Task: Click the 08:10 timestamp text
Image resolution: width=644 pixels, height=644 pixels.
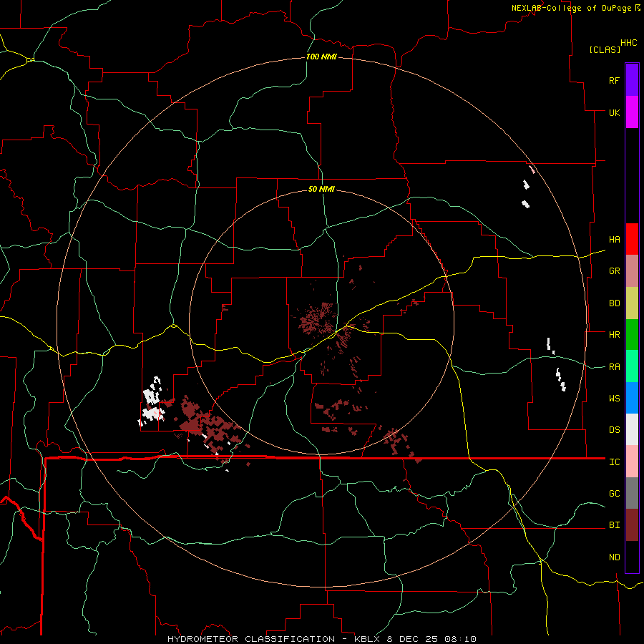Action: tap(460, 639)
